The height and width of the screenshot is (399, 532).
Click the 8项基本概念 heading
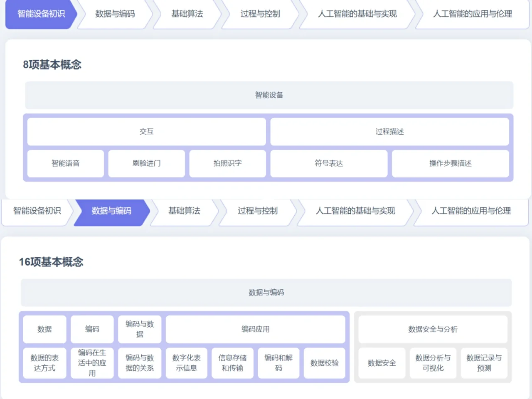click(x=52, y=65)
